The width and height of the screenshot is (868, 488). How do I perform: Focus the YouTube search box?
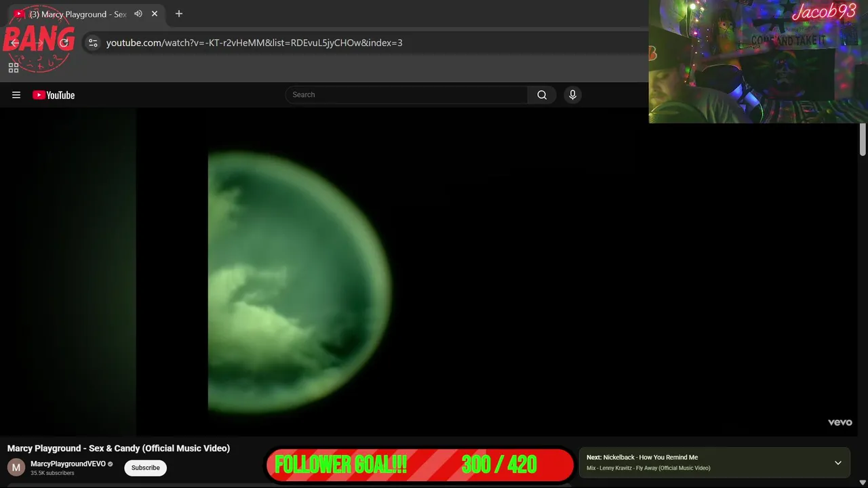(407, 95)
